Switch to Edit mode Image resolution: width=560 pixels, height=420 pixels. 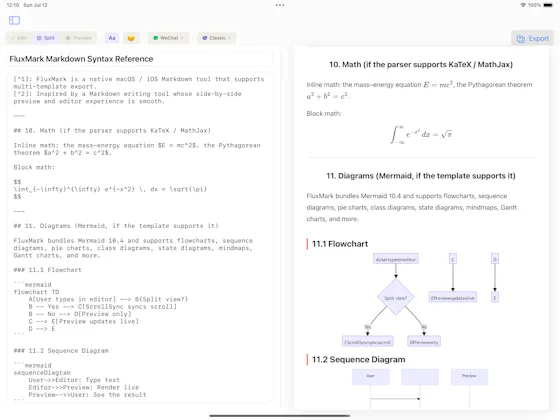[19, 38]
